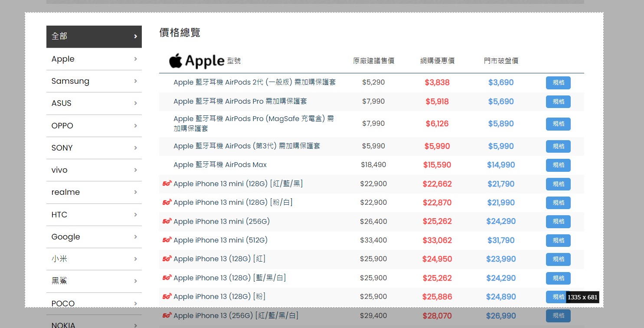Open the OPPO category
644x328 pixels.
tap(94, 126)
